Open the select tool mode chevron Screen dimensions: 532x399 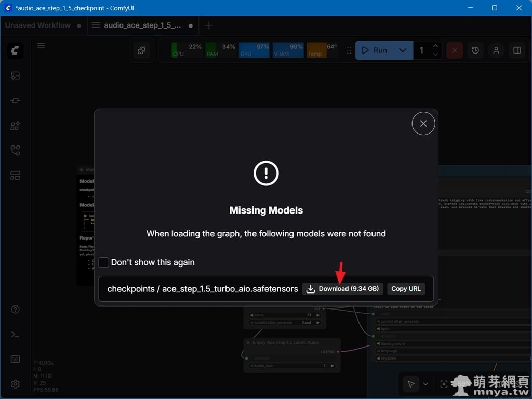tap(425, 384)
